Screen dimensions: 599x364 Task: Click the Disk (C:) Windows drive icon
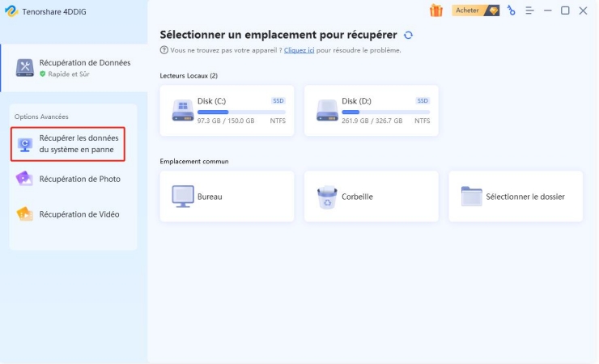click(183, 110)
